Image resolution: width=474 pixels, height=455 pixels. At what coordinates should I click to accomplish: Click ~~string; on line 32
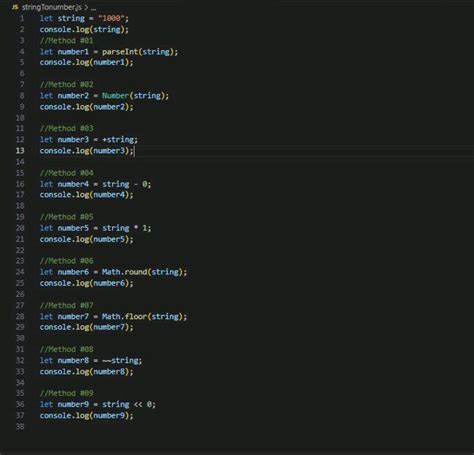tap(122, 361)
